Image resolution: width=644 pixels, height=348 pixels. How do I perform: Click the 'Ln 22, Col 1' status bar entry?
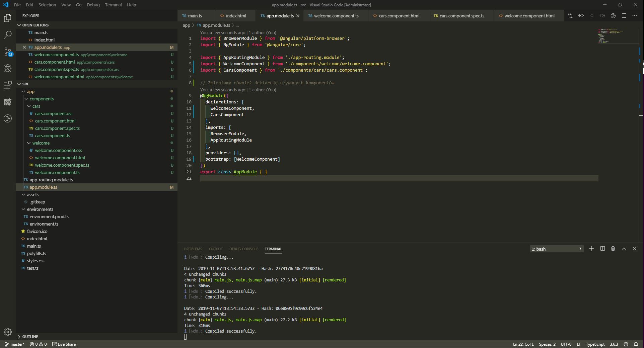(523, 344)
